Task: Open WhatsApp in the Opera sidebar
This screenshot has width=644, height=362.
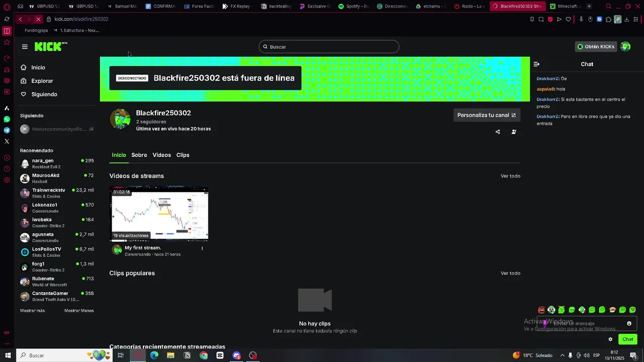Action: (x=7, y=119)
